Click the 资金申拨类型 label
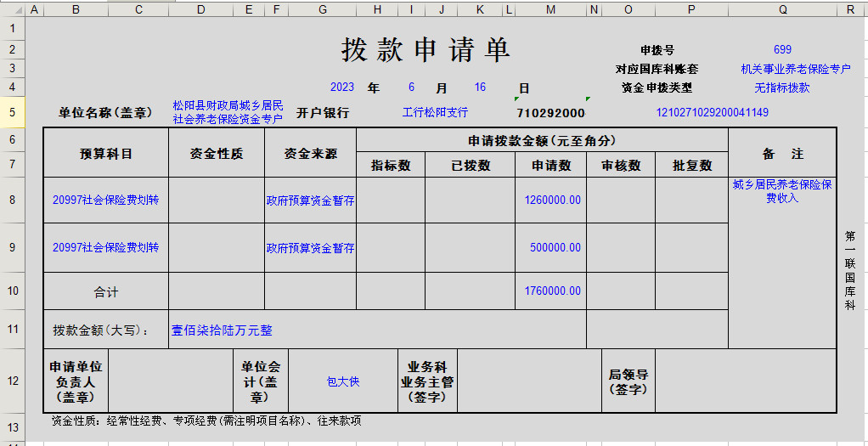This screenshot has height=446, width=868. [657, 88]
